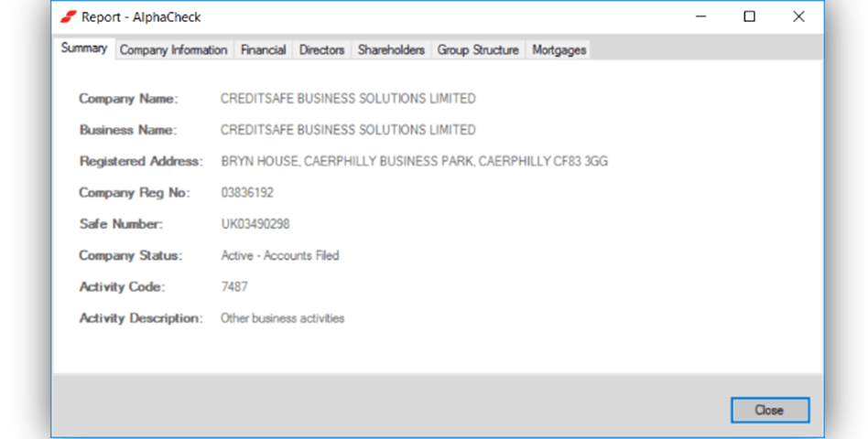Click the Company Status label

[x=131, y=255]
